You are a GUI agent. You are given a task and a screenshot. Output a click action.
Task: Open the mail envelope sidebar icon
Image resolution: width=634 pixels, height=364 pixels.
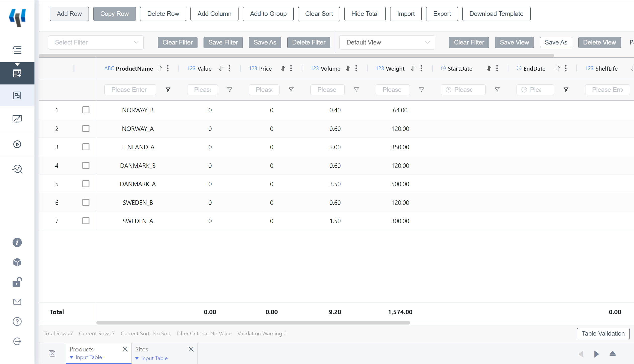tap(17, 302)
